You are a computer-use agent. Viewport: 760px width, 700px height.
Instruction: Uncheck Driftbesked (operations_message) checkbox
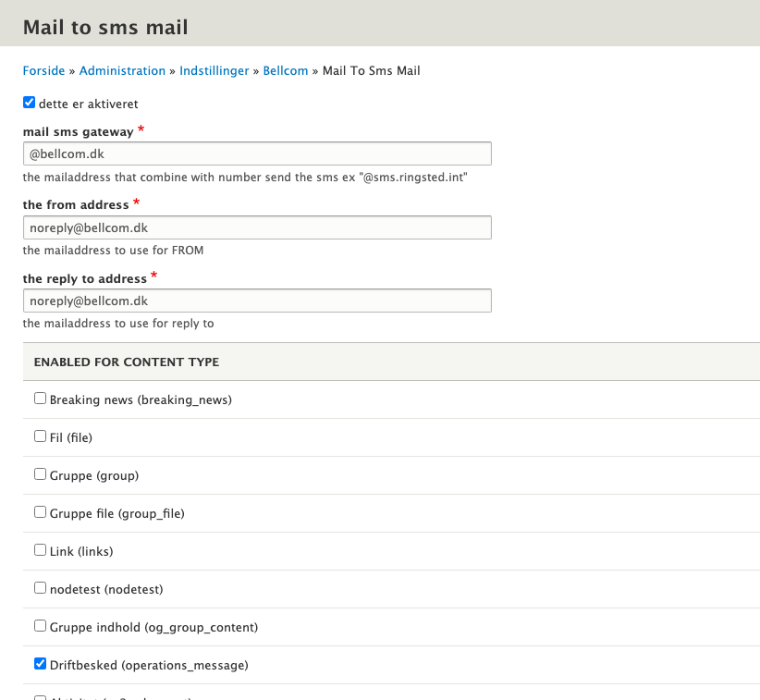40,663
